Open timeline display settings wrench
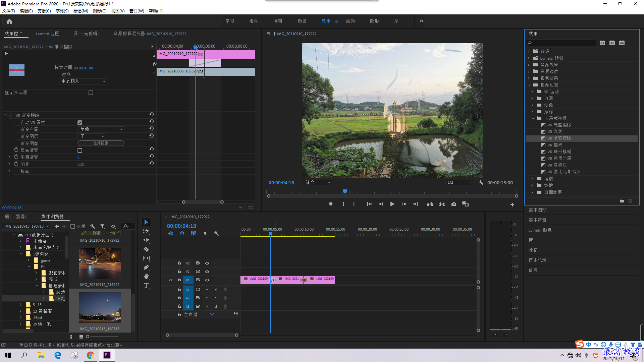This screenshot has width=644, height=362. [x=216, y=233]
